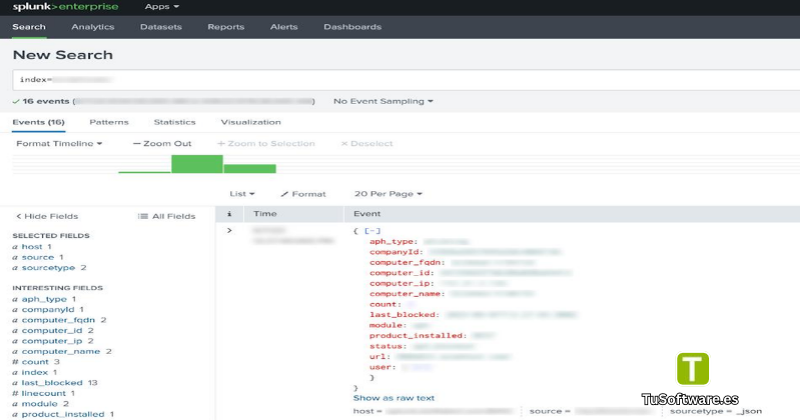Click the 16 events result count

pyautogui.click(x=45, y=101)
